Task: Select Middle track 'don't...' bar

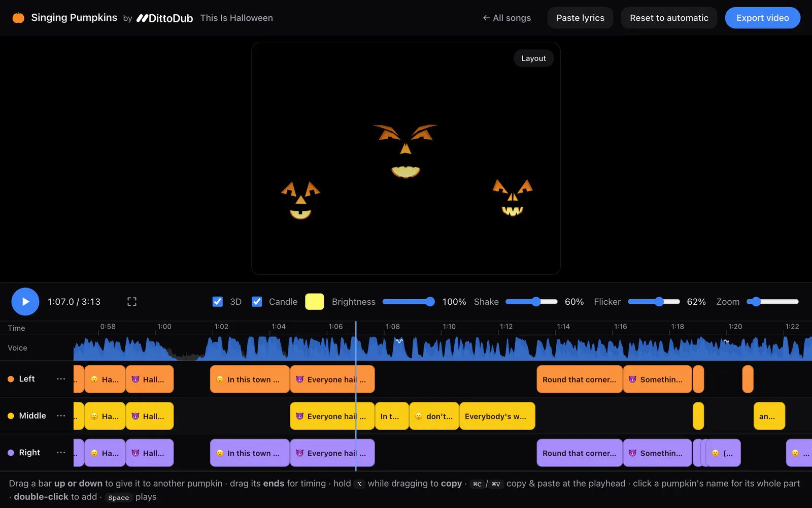Action: coord(434,416)
